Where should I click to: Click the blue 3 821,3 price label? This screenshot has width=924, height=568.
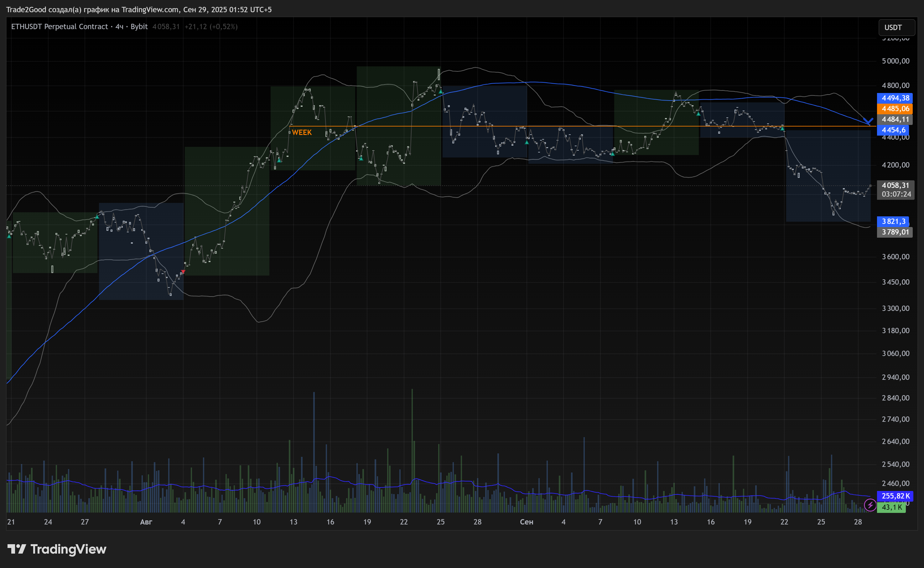[x=893, y=221]
